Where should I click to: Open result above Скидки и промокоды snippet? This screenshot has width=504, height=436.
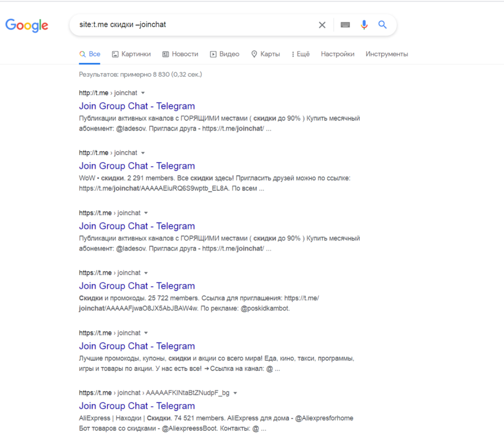click(137, 286)
